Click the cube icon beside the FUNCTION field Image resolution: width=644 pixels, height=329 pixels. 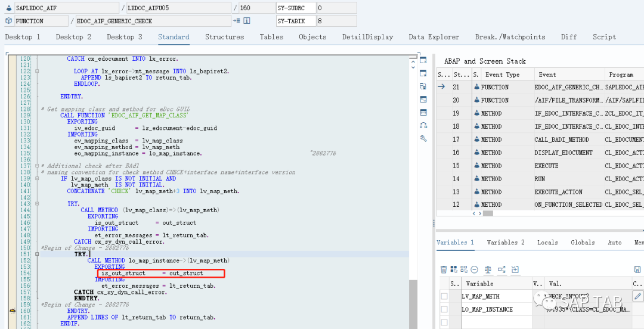(8, 20)
